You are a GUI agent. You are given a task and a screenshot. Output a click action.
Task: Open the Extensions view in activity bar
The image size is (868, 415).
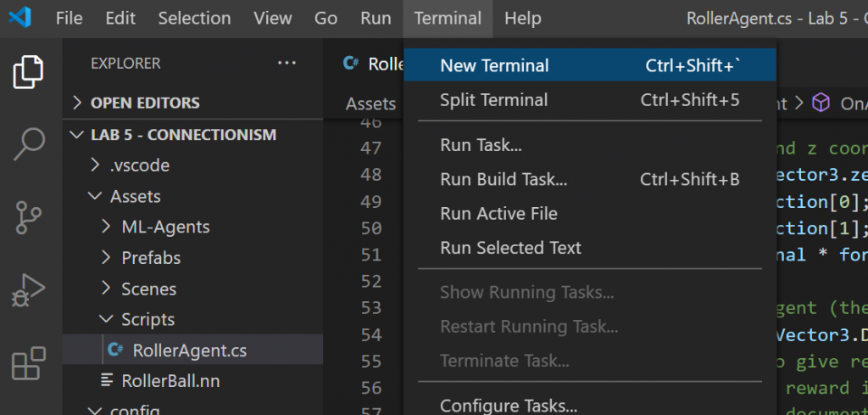click(x=28, y=363)
